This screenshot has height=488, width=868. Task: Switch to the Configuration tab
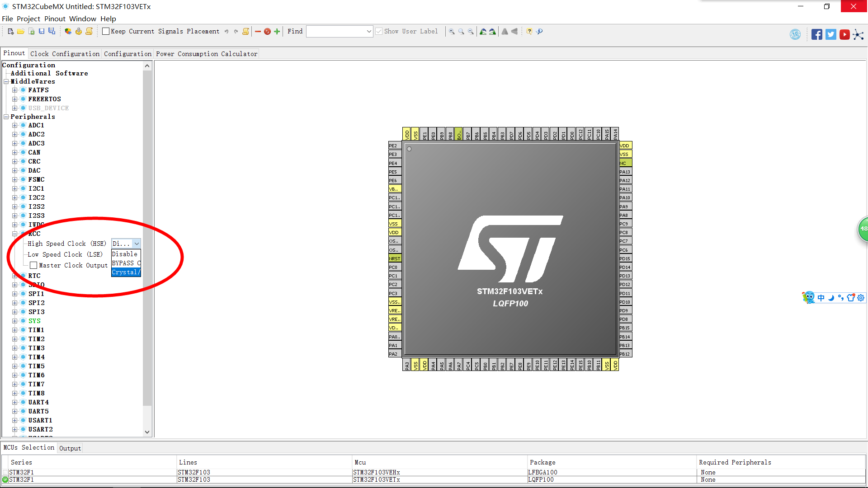pos(128,54)
